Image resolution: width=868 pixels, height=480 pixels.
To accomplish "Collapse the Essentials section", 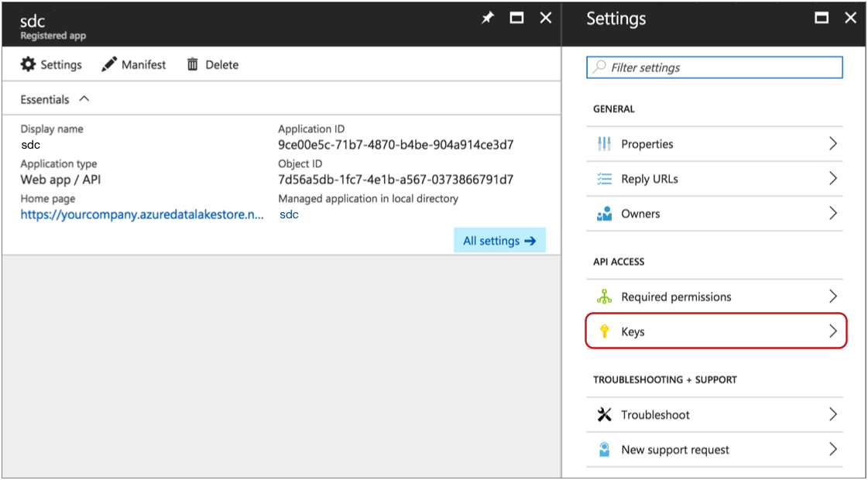I will [84, 99].
